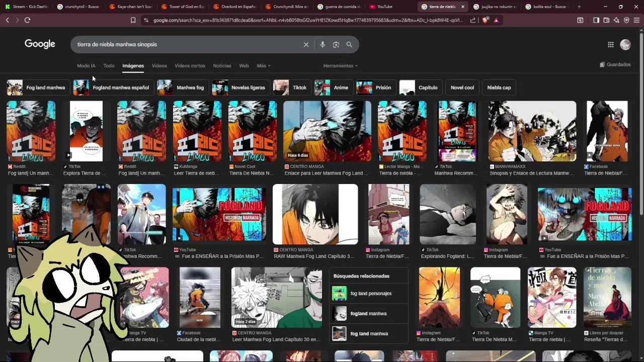The height and width of the screenshot is (362, 644).
Task: Open Google account profile picture
Action: (x=625, y=44)
